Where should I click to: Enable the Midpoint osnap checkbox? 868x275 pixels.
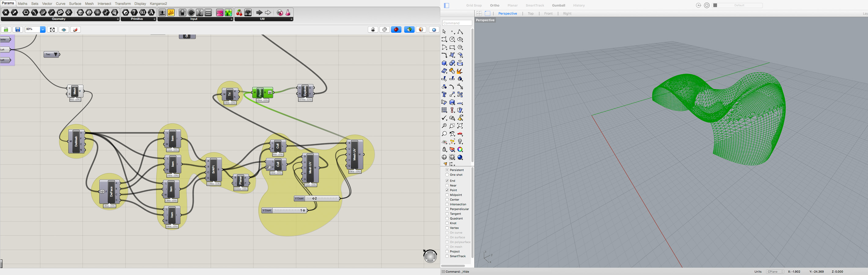[x=447, y=195]
